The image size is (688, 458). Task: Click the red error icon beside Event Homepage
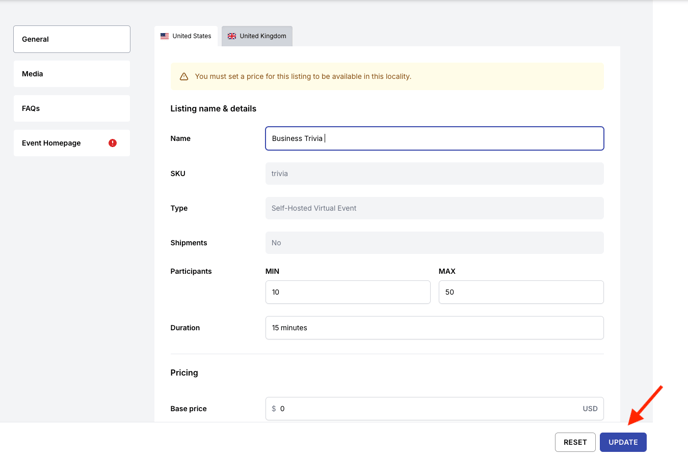[x=113, y=143]
